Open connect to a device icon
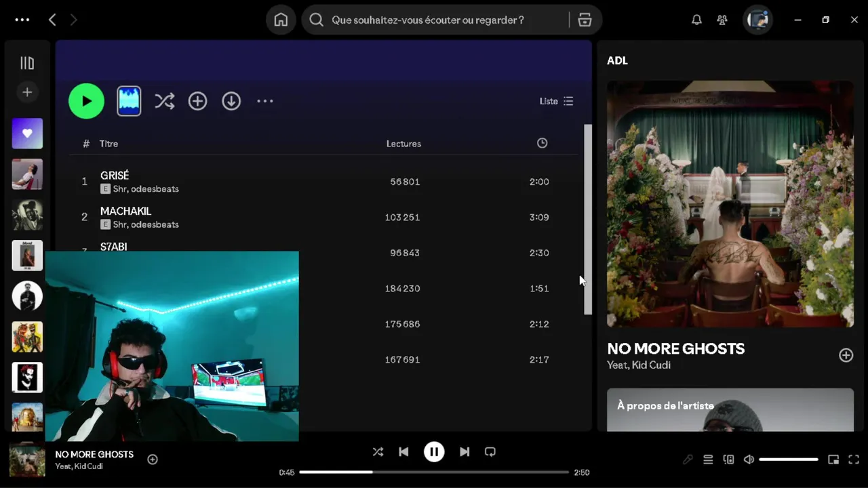 pyautogui.click(x=728, y=460)
